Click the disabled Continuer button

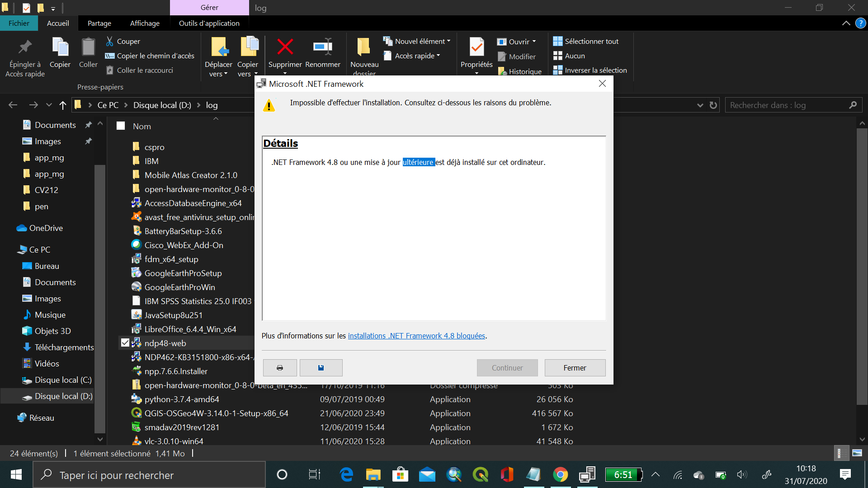coord(507,368)
